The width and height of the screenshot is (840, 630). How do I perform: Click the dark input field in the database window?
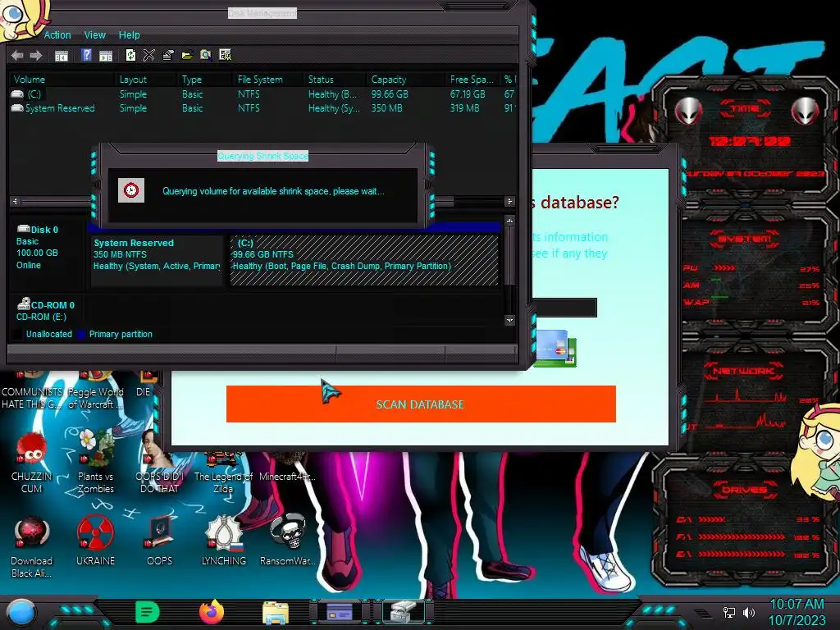click(x=564, y=308)
